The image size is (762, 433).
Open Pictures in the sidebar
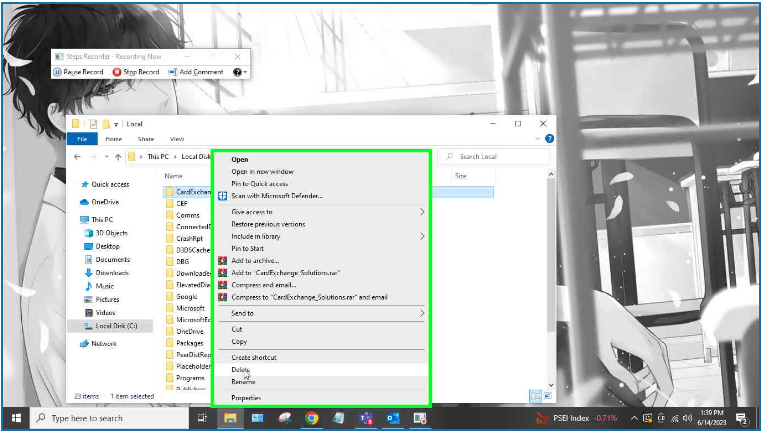point(102,299)
